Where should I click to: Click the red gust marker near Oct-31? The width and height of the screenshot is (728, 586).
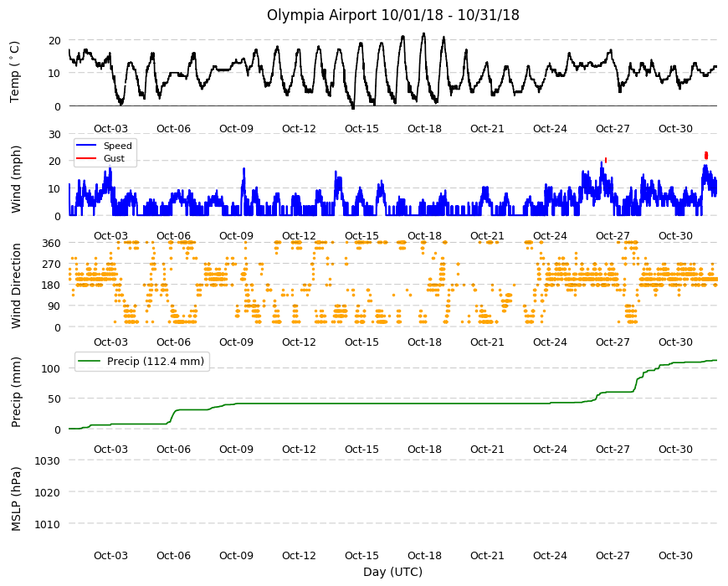click(x=706, y=155)
